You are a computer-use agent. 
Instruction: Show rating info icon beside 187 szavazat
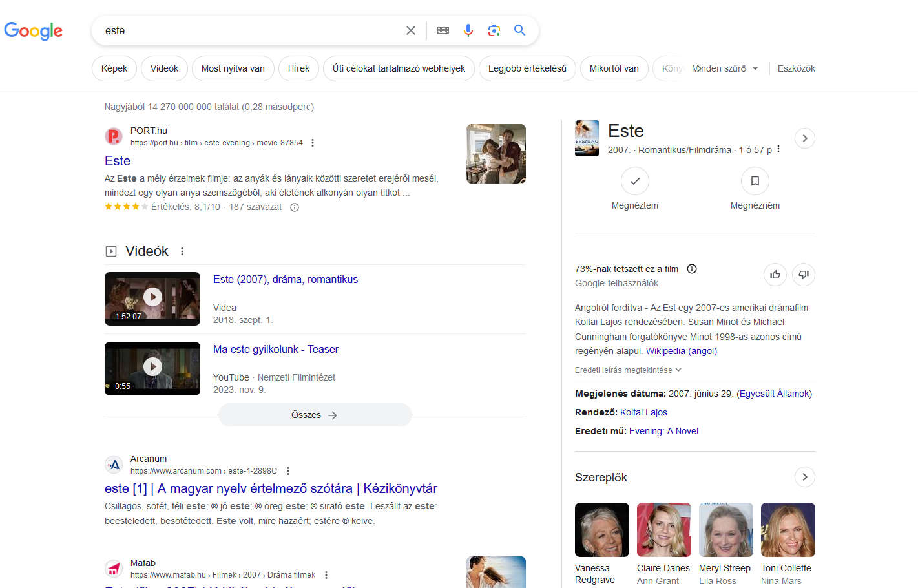coord(295,207)
